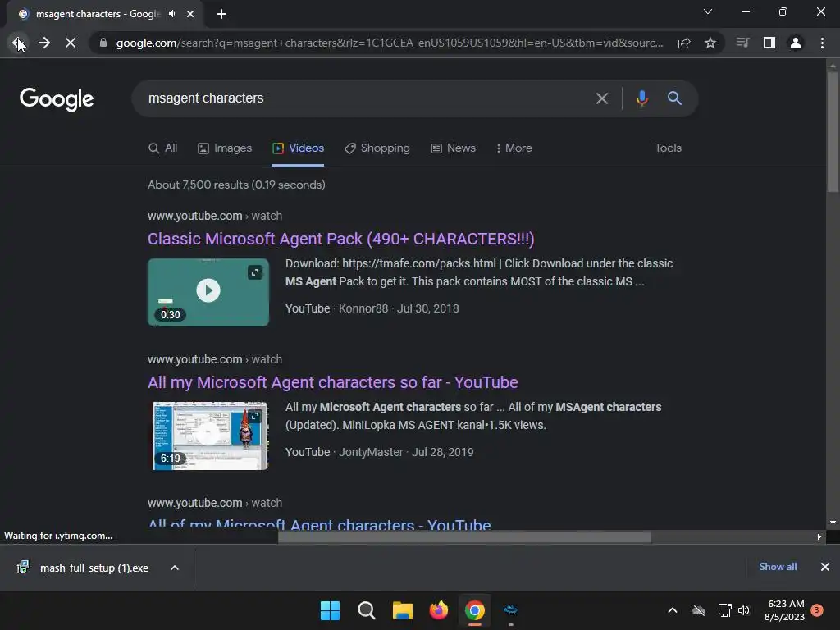This screenshot has width=840, height=630.
Task: Switch to the All results tab
Action: (163, 148)
